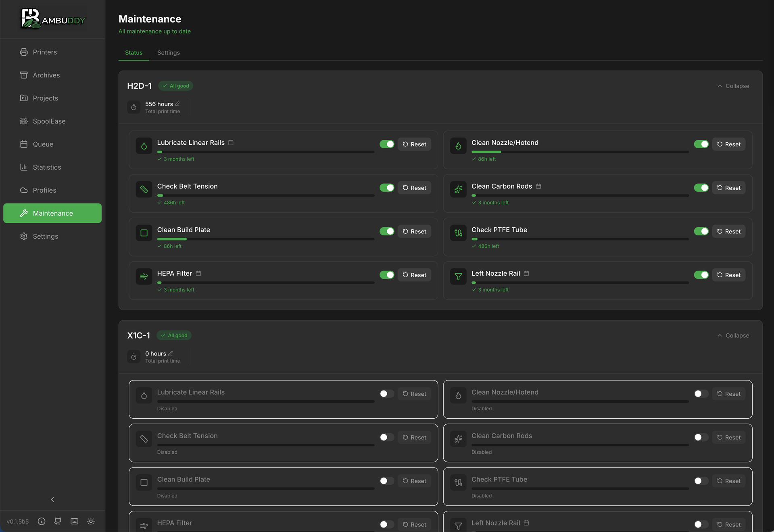Disable H2D-1 Check Belt Tension toggle

coord(386,188)
